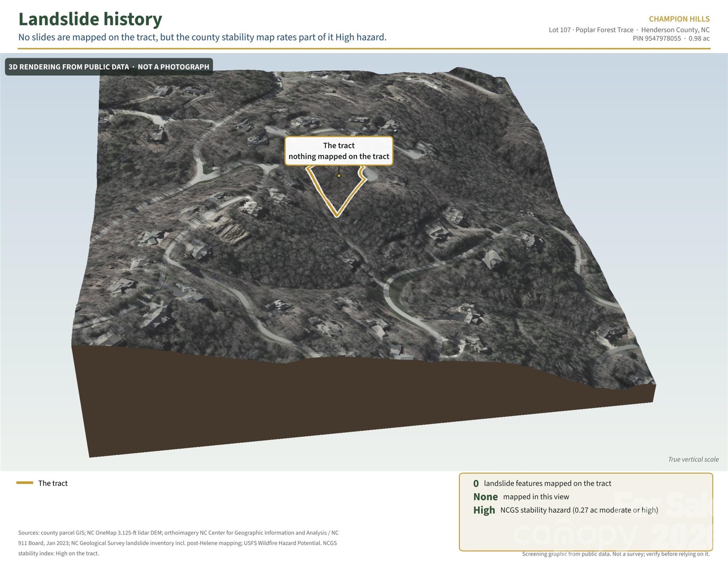Click '0 landslide features mapped on the tract'
Image resolution: width=728 pixels, height=562 pixels.
pyautogui.click(x=542, y=484)
